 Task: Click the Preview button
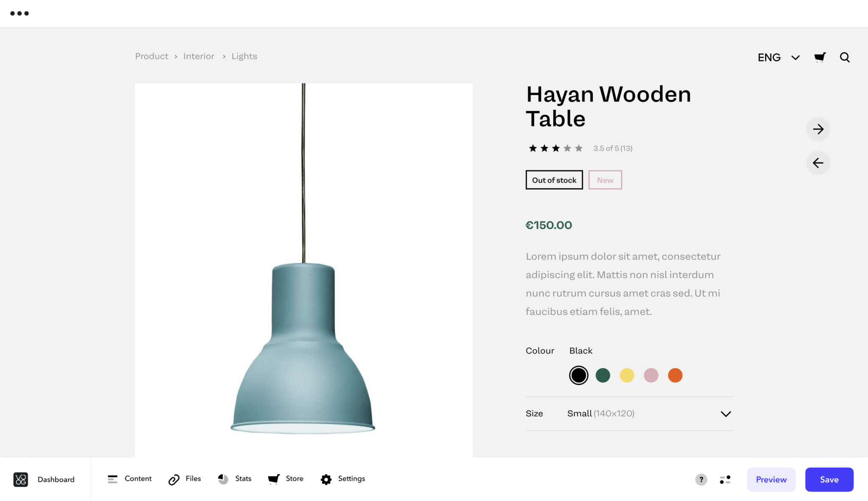pos(771,479)
